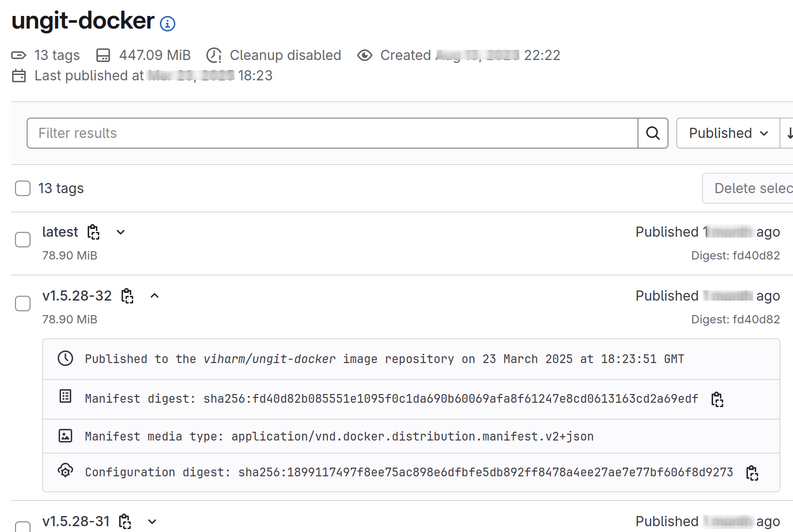Click the image icon beside Manifest media type

pyautogui.click(x=65, y=436)
